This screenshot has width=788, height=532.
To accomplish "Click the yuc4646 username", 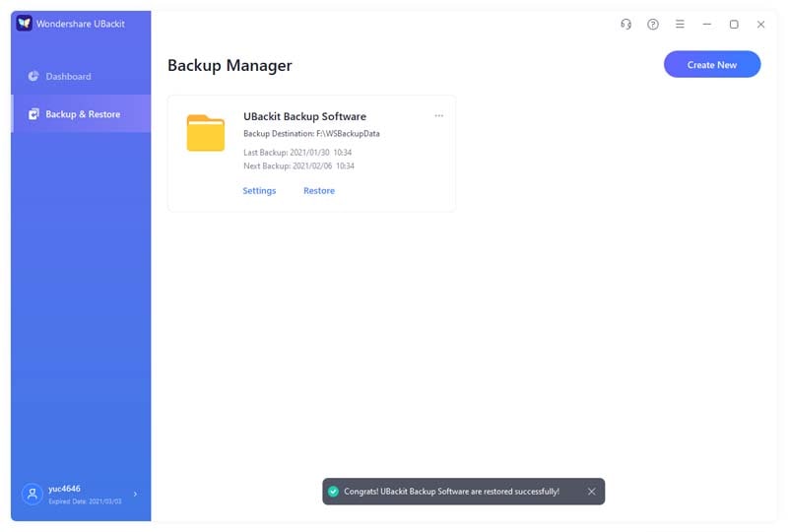I will click(x=64, y=489).
